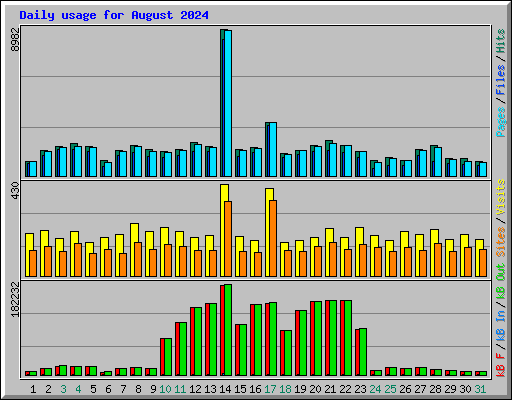
Task: Click day label 16 on the x-axis
Action: click(255, 389)
